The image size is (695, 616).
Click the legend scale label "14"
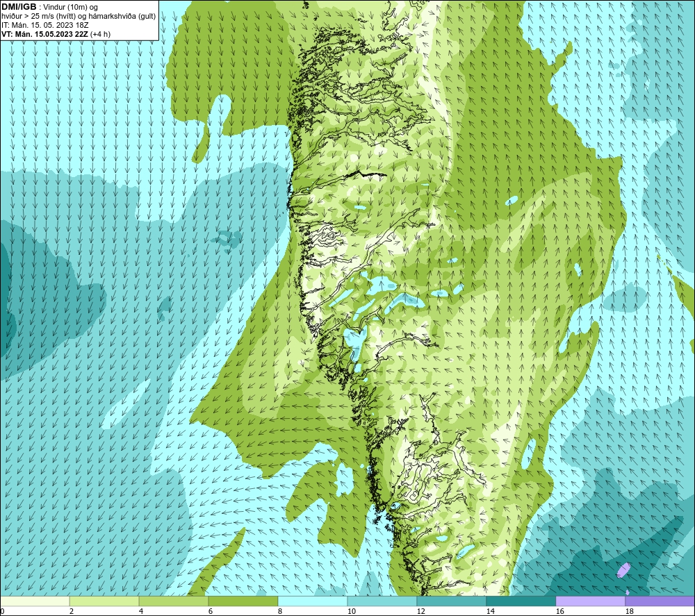click(x=490, y=611)
